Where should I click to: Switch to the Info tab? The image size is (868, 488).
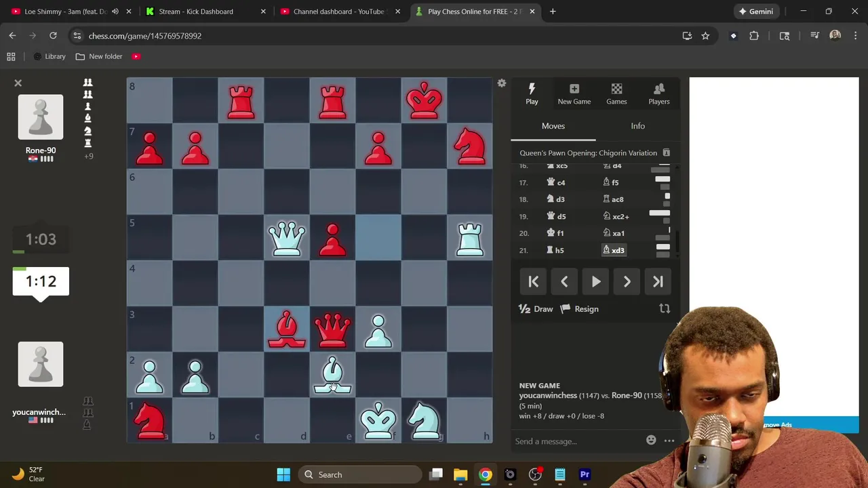point(638,126)
